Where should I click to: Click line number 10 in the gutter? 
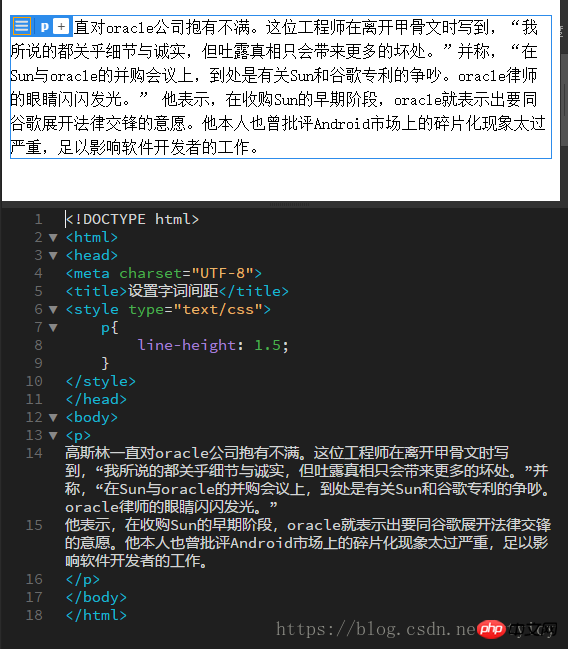tap(34, 381)
